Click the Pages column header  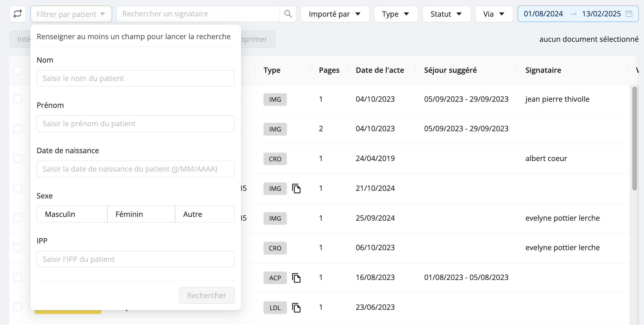click(x=329, y=70)
